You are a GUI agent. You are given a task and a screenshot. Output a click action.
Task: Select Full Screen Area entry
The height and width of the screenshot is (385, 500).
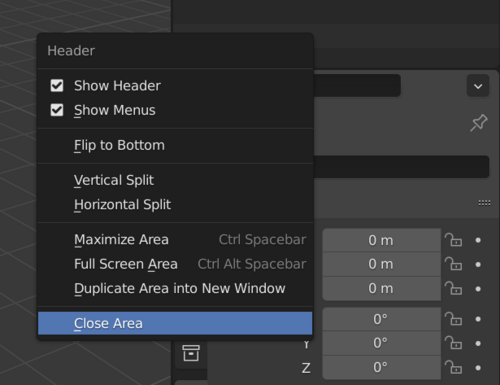(175, 264)
